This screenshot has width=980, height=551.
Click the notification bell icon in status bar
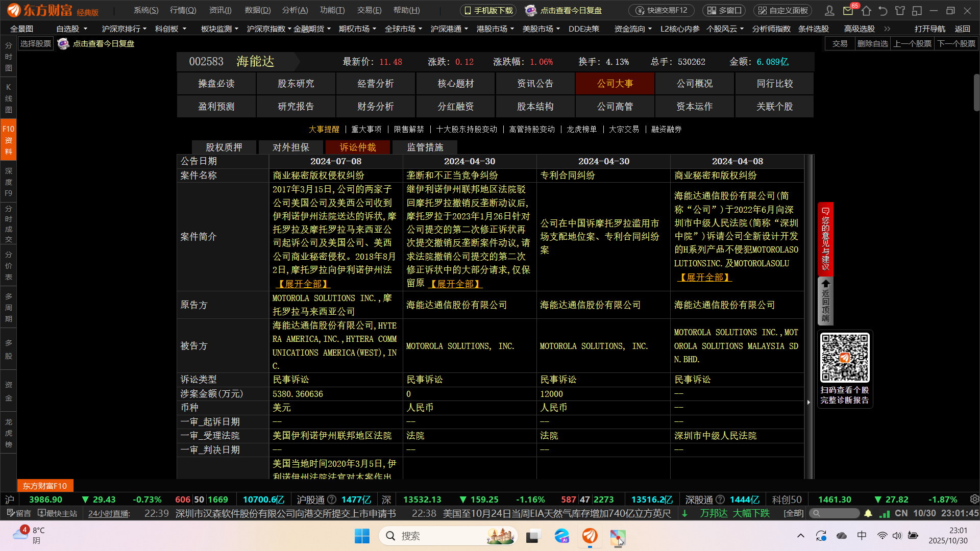click(868, 513)
